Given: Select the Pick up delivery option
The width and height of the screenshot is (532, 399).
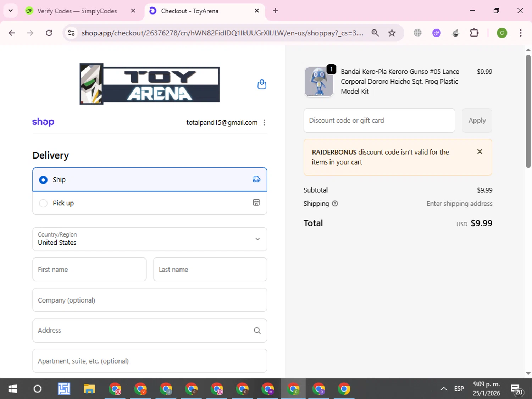Looking at the screenshot, I should click(150, 203).
